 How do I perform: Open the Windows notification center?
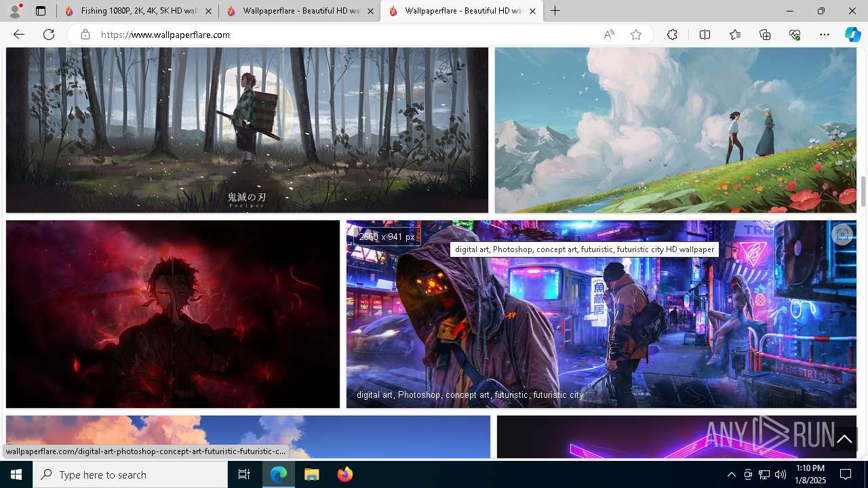pos(846,474)
